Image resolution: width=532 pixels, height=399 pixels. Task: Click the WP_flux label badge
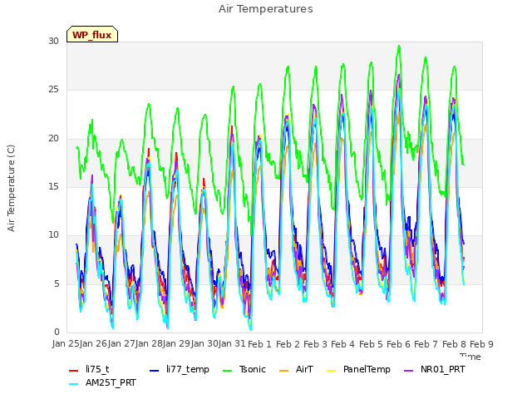(92, 34)
